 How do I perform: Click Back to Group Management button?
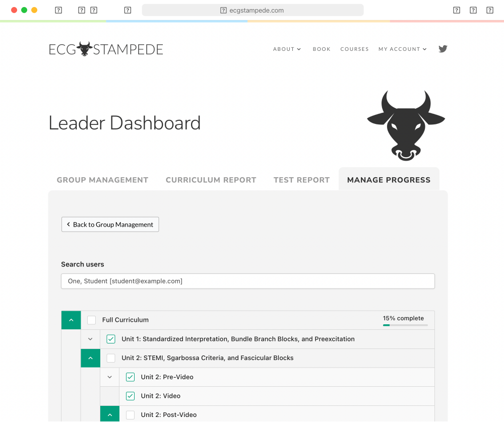coord(110,225)
